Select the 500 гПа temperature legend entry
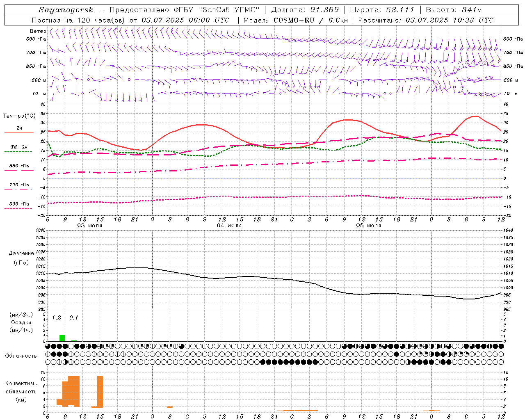This screenshot has height=420, width=525. [x=19, y=204]
